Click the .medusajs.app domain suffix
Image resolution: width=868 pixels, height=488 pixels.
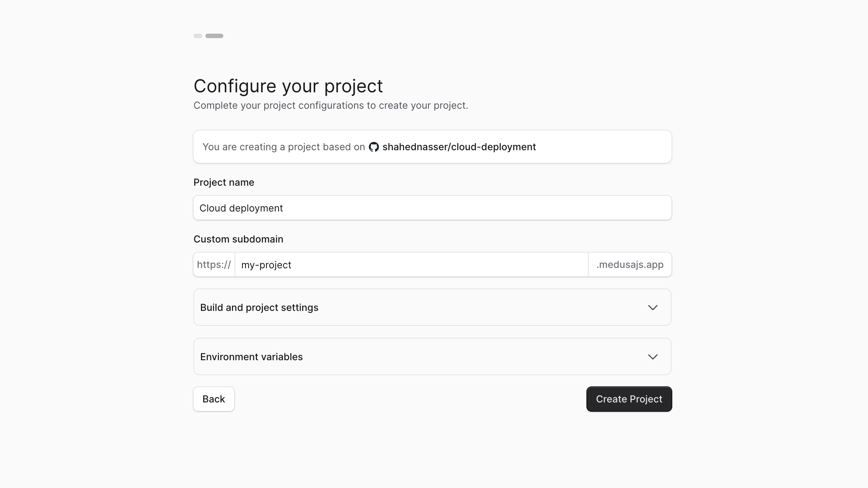tap(630, 265)
